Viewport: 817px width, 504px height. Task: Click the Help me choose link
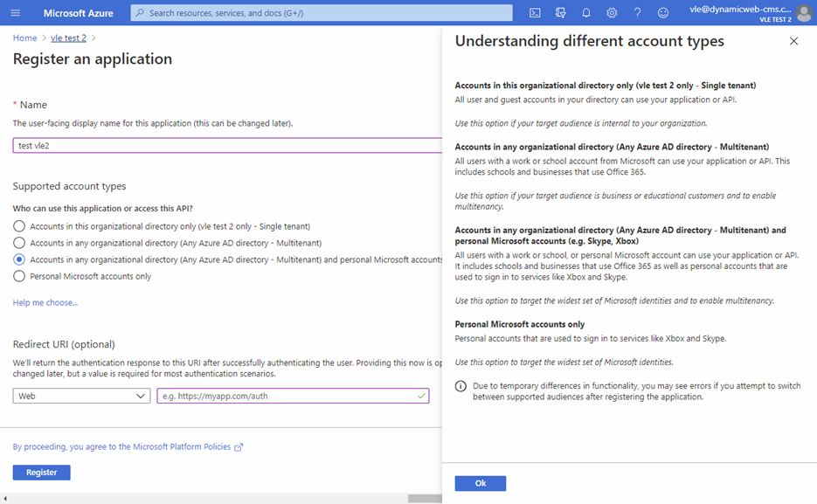pyautogui.click(x=45, y=302)
